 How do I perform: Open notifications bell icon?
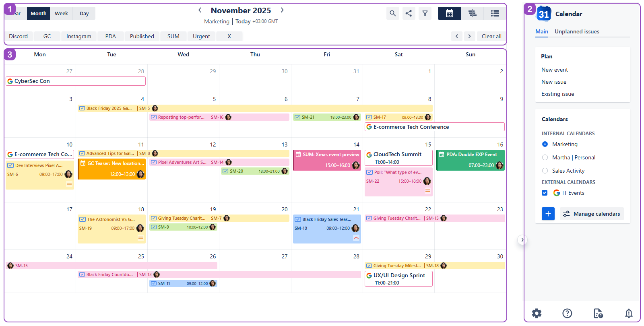628,313
